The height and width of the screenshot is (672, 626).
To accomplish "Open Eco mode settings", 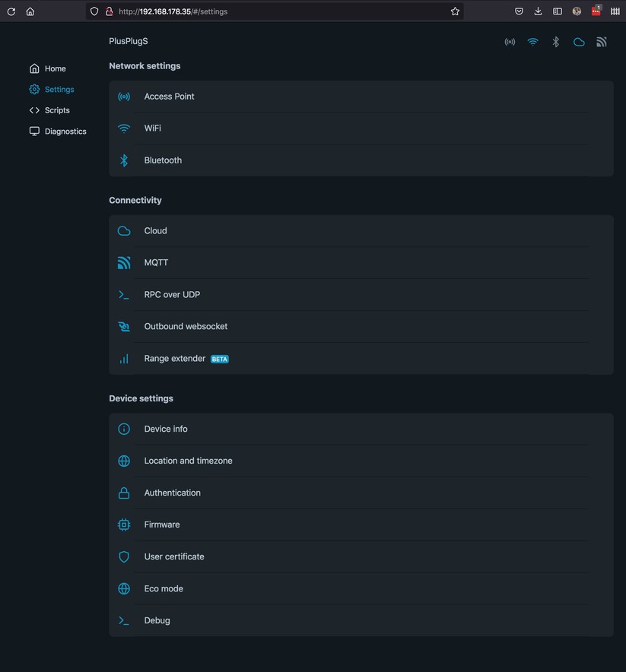I will point(361,588).
